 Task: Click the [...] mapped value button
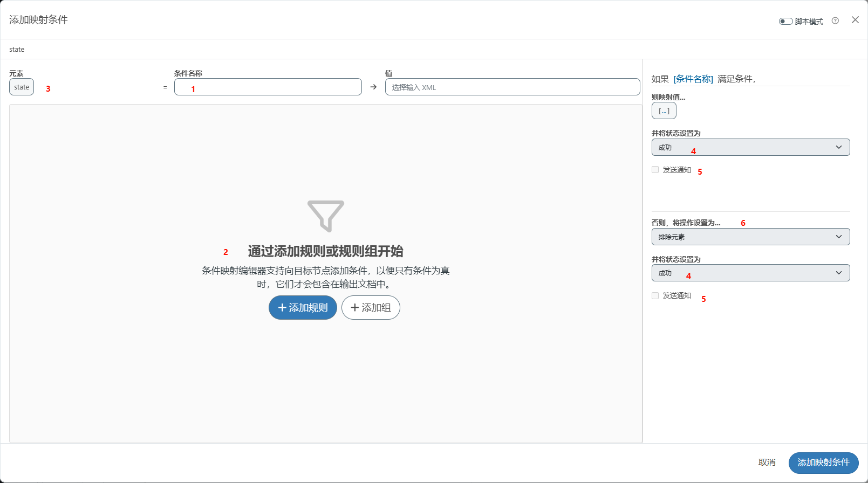tap(664, 111)
